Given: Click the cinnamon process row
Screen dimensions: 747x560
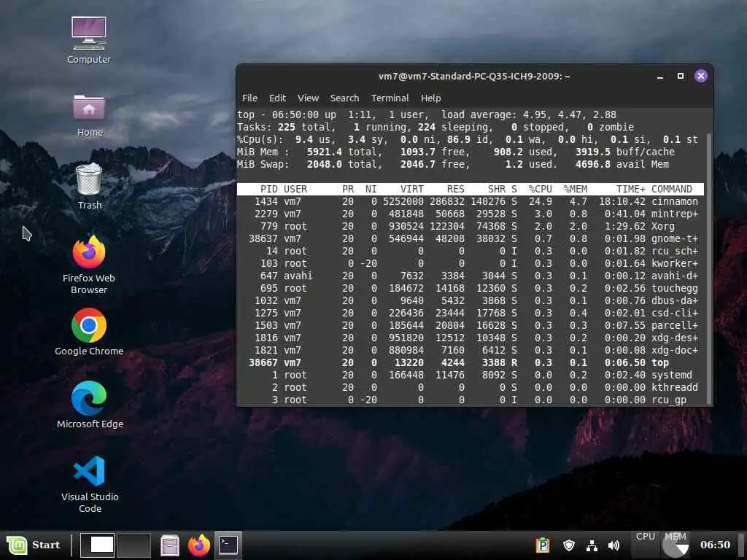Looking at the screenshot, I should [471, 201].
